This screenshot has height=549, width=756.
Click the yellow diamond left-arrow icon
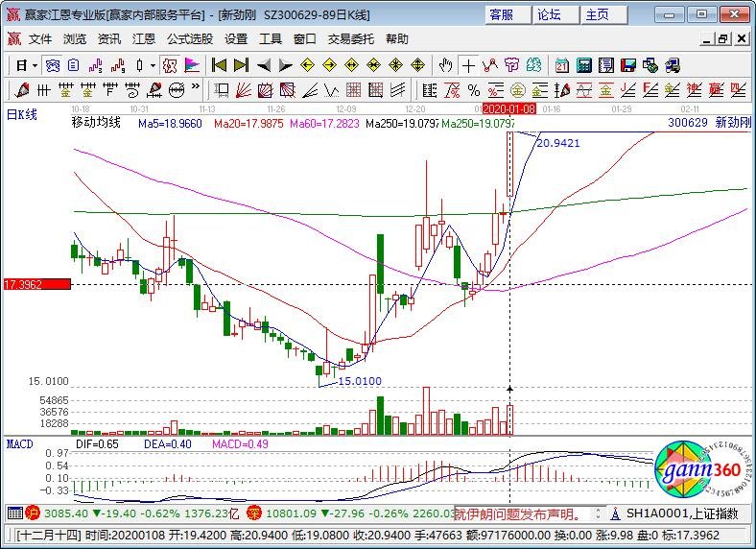coord(307,65)
